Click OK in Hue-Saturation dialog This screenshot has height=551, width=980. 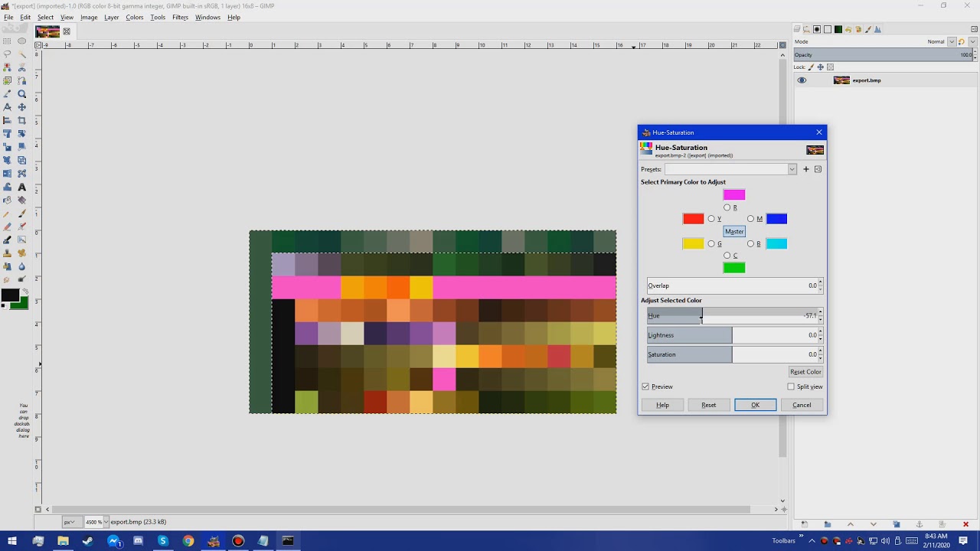click(x=755, y=405)
